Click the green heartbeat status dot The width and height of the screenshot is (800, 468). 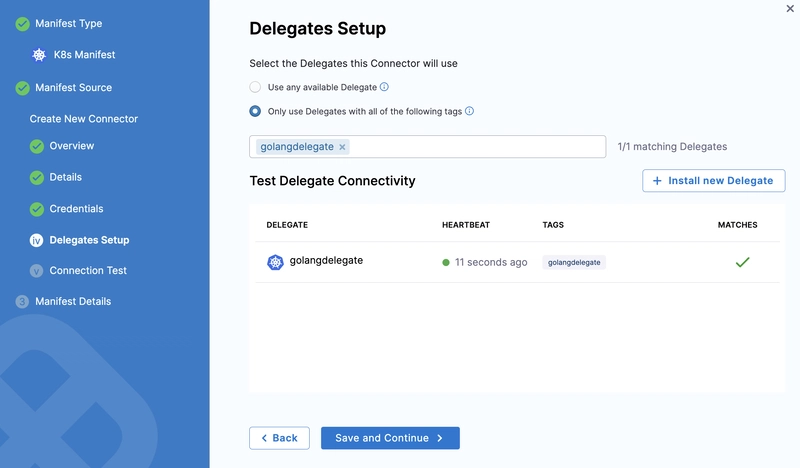(x=446, y=262)
